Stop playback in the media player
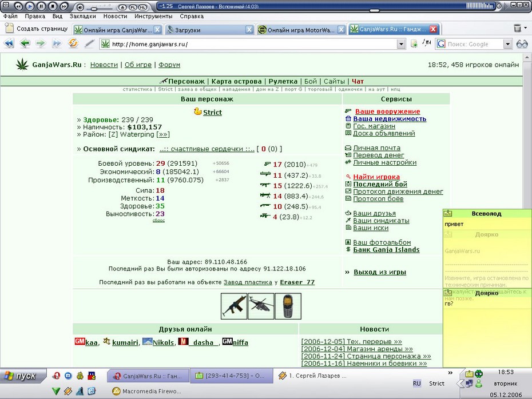 tap(52, 6)
